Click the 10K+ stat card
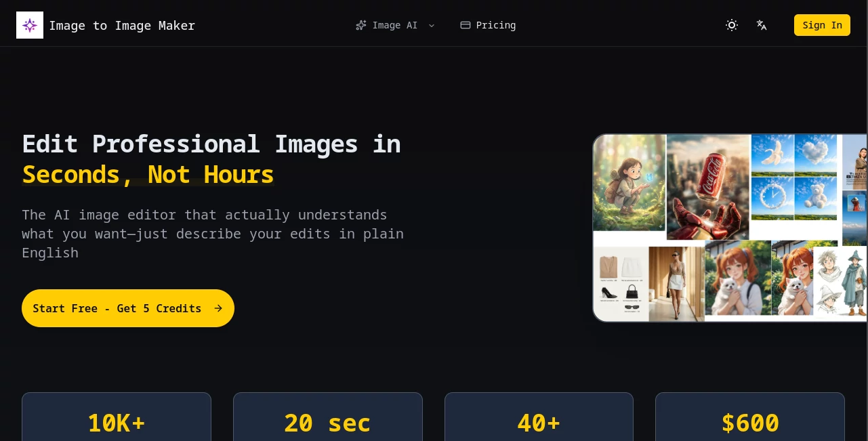This screenshot has height=441, width=868. pyautogui.click(x=117, y=423)
